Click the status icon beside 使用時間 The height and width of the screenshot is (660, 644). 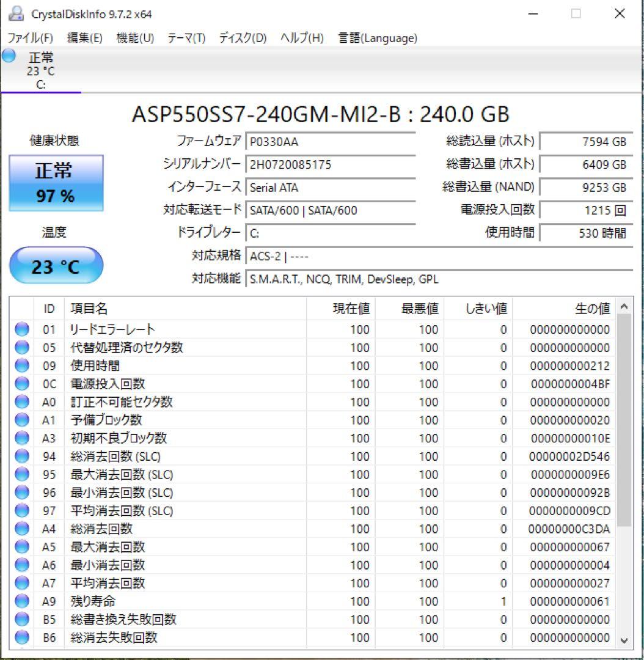[x=22, y=365]
